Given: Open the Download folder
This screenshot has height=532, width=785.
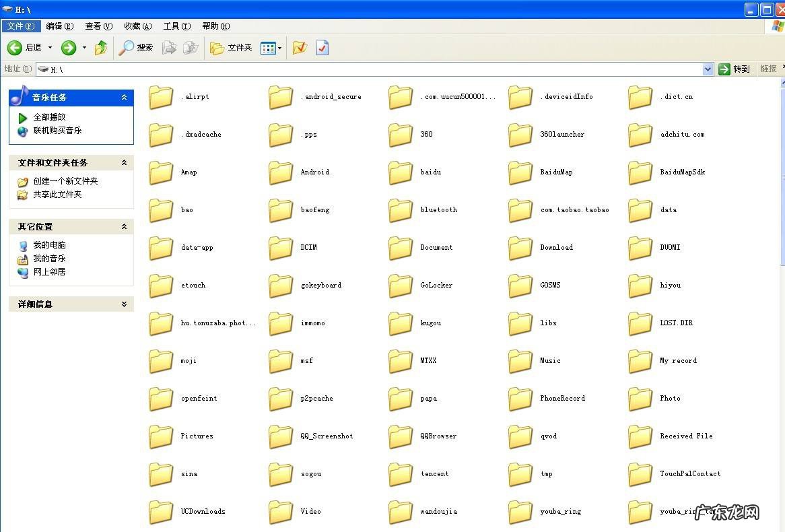Looking at the screenshot, I should pos(520,248).
